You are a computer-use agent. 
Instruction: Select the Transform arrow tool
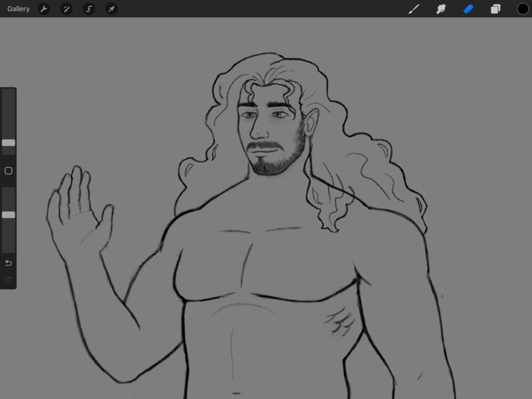click(111, 9)
